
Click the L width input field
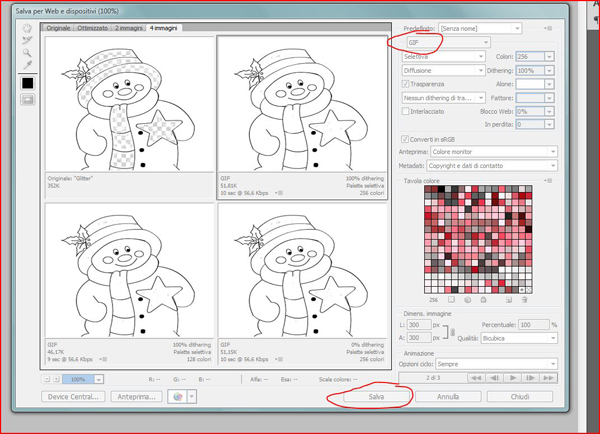point(419,325)
